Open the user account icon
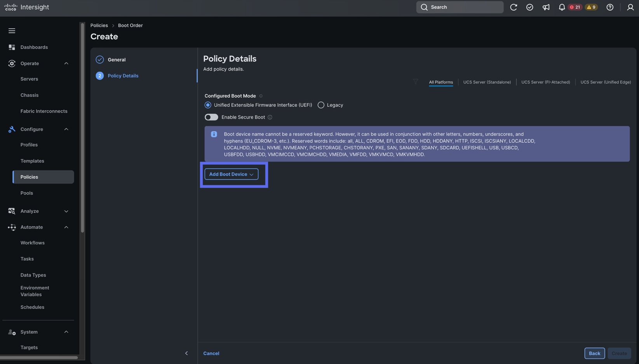Image resolution: width=639 pixels, height=364 pixels. coord(630,7)
